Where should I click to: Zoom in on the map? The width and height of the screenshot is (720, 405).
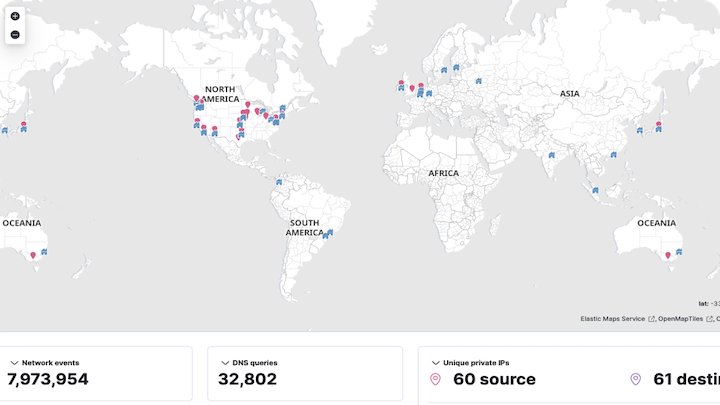click(x=15, y=17)
